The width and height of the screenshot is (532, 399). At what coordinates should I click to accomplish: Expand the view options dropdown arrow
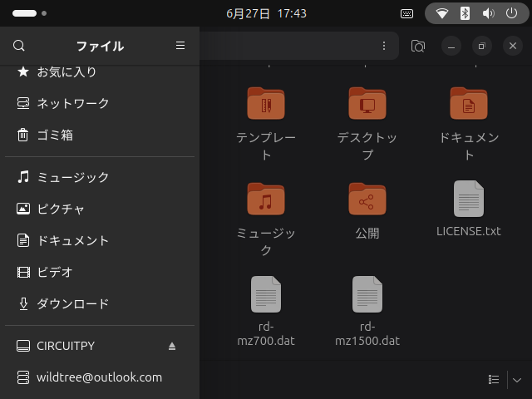pyautogui.click(x=517, y=380)
